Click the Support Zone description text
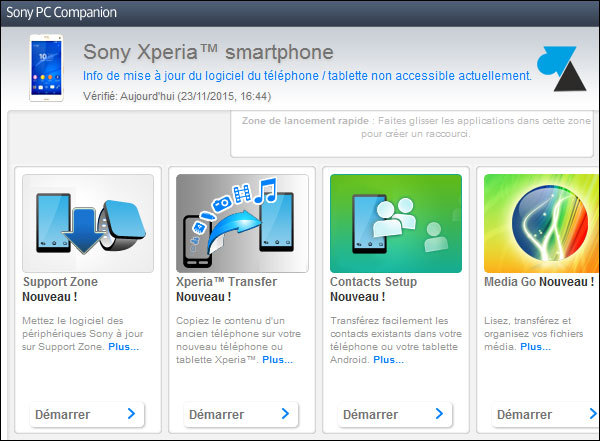 [83, 334]
